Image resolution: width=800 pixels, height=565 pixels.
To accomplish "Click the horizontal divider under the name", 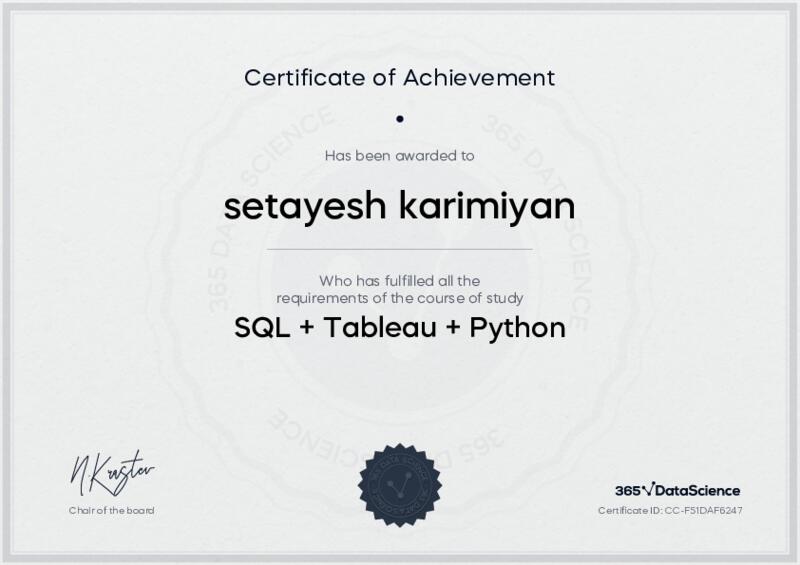I will click(400, 248).
